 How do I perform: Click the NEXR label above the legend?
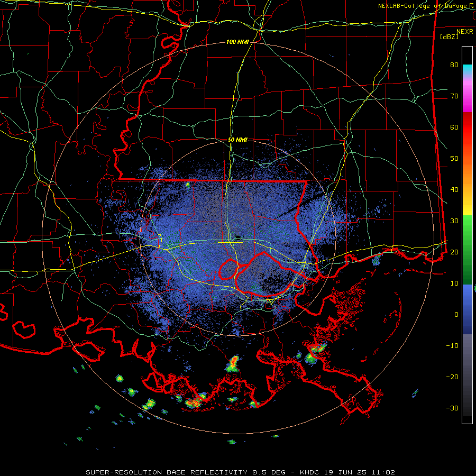464,32
